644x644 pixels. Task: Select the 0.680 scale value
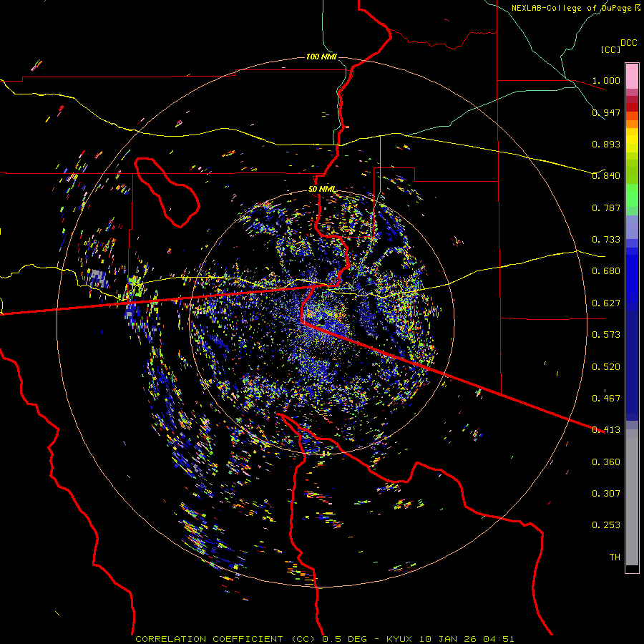pos(606,271)
